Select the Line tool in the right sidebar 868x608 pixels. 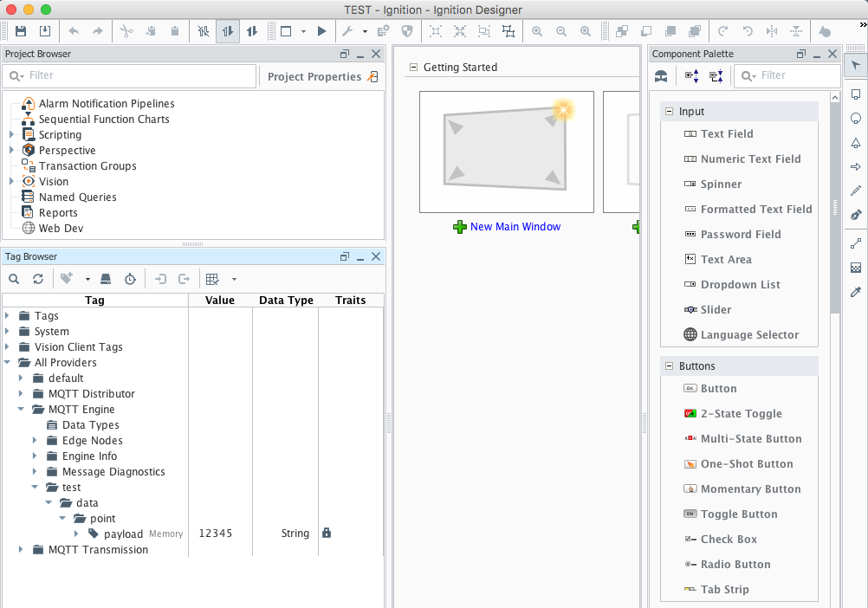pos(856,243)
